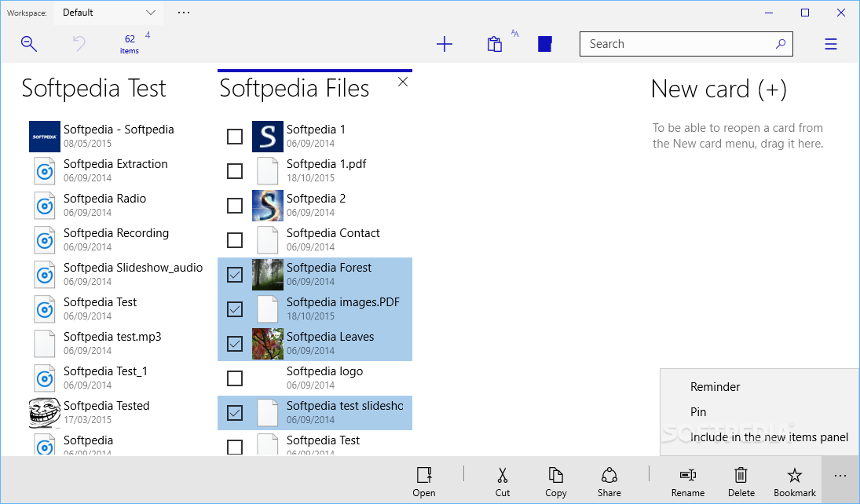Select the Softpedia Slideshow_audio item
Image resolution: width=860 pixels, height=504 pixels.
tap(117, 274)
